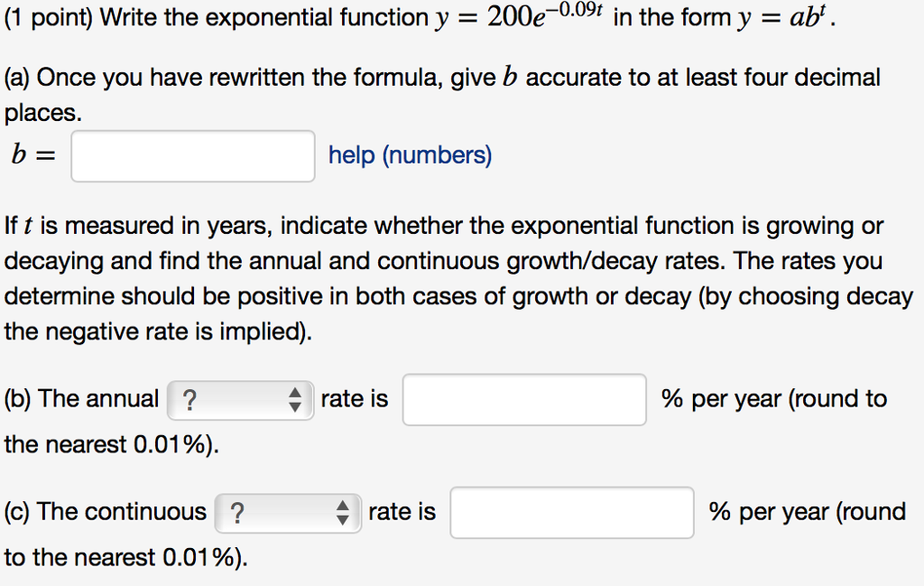Click the growing/decaying chooser in part (b)

[x=235, y=398]
